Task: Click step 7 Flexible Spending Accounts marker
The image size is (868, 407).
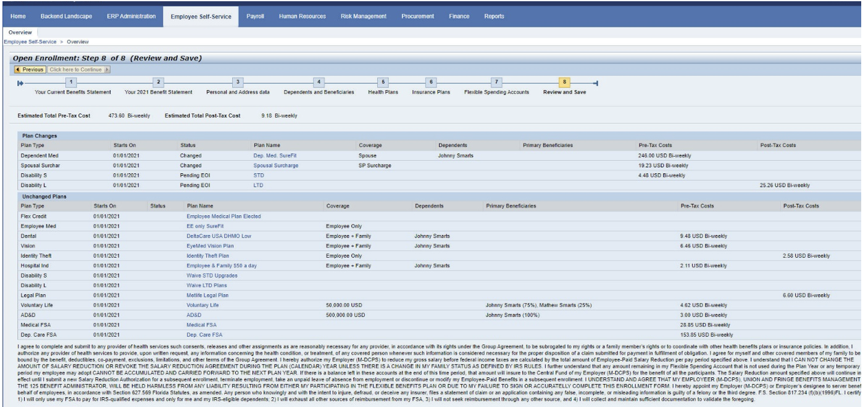Action: [x=496, y=81]
